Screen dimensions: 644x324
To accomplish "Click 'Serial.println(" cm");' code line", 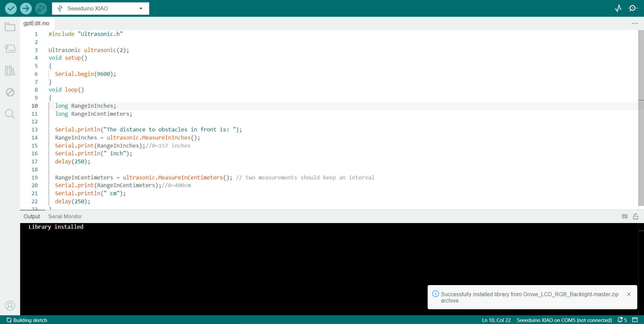I will pyautogui.click(x=90, y=193).
